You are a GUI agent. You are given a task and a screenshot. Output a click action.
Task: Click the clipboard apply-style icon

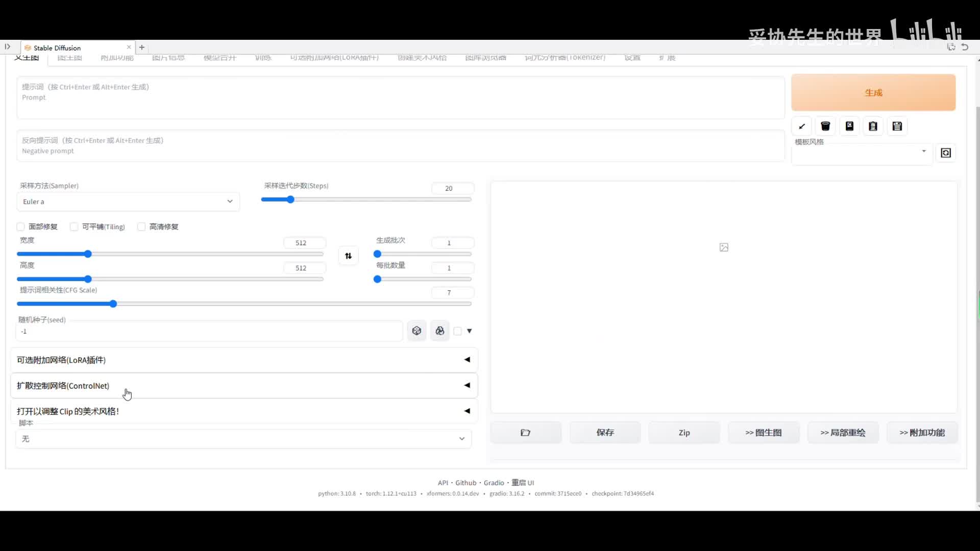873,126
